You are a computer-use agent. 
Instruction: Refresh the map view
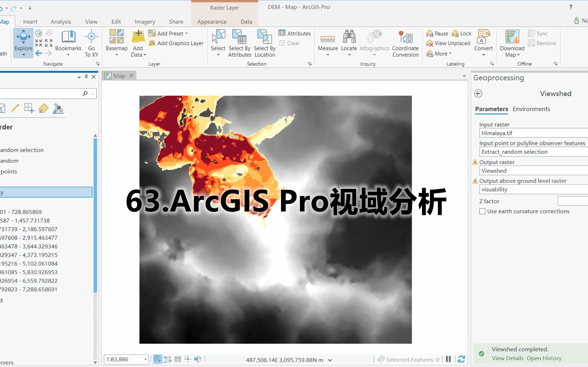click(461, 359)
